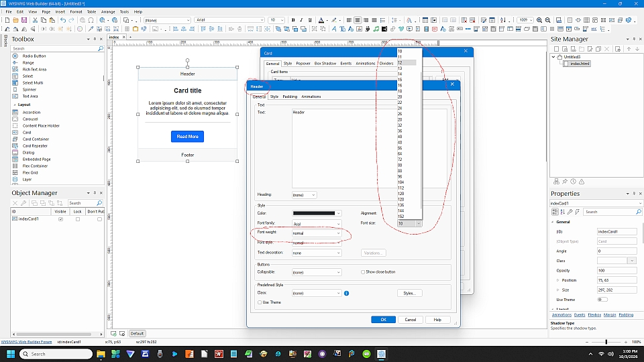
Task: Click the Toolbox search magnifier icon
Action: pos(101,48)
